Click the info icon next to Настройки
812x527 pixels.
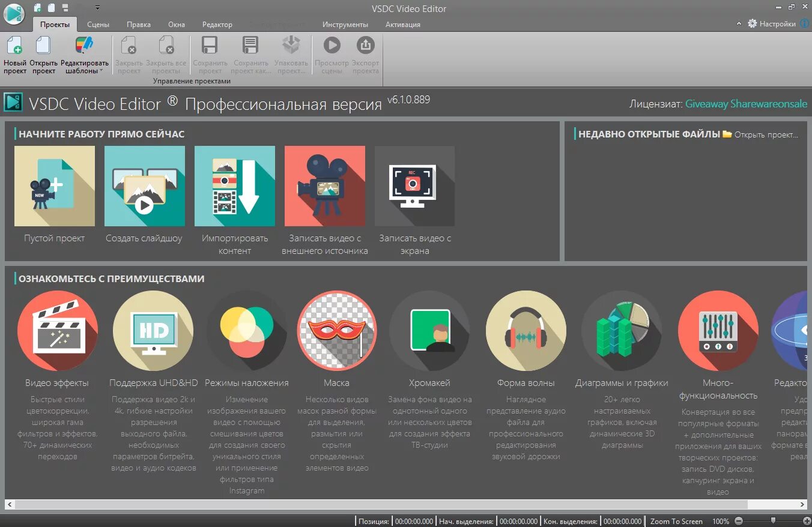click(805, 23)
